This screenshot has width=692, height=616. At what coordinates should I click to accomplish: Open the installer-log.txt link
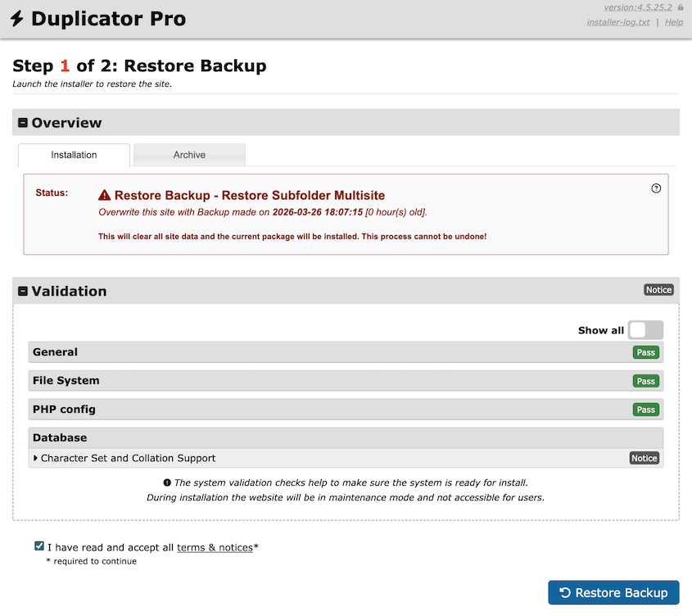(618, 22)
